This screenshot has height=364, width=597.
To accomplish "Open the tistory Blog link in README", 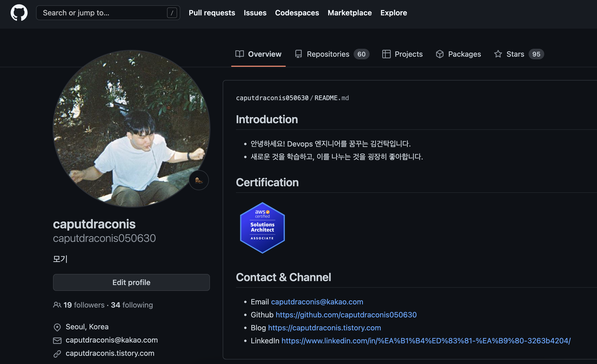I will [324, 328].
